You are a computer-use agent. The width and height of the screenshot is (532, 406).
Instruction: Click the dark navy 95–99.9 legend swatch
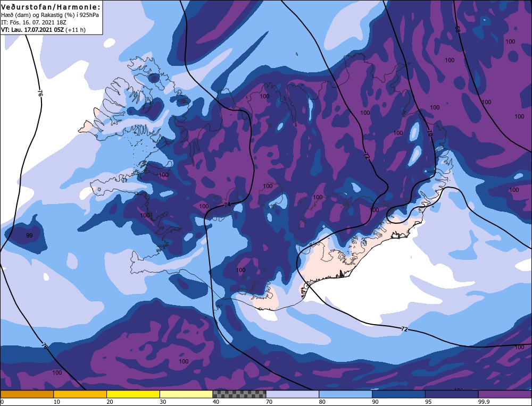[452, 394]
